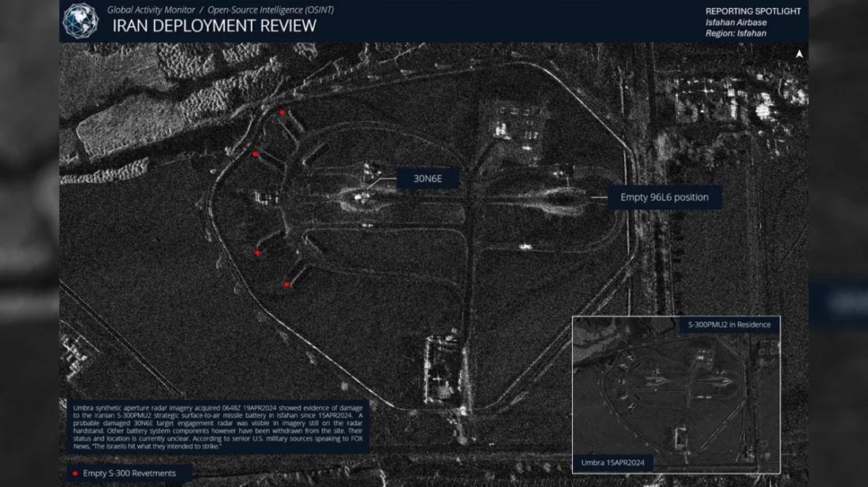Select the northernmost red revetment marker
868x487 pixels.
[x=282, y=113]
